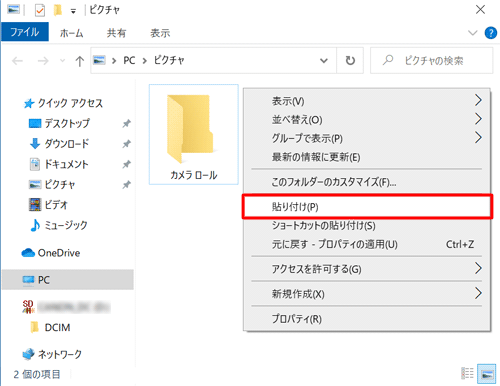Viewport: 500px width, 386px height.
Task: Select PC in the navigation pane
Action: click(x=68, y=280)
